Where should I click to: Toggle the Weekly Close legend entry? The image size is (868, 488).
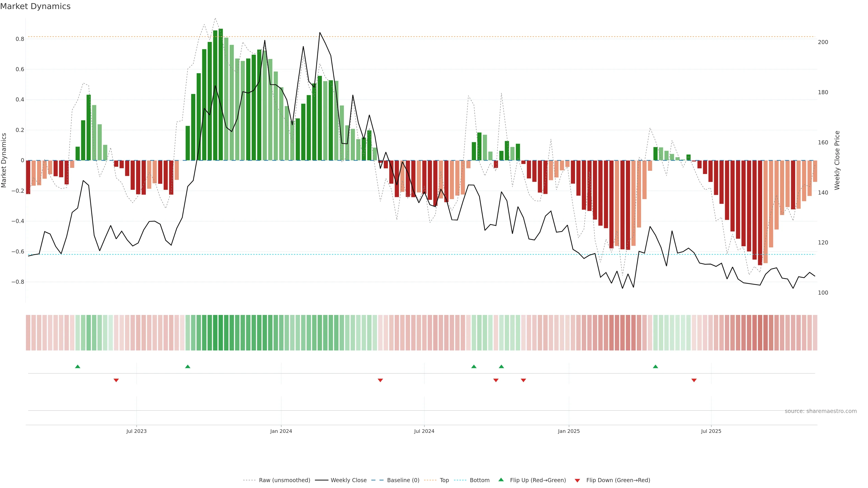[x=348, y=480]
